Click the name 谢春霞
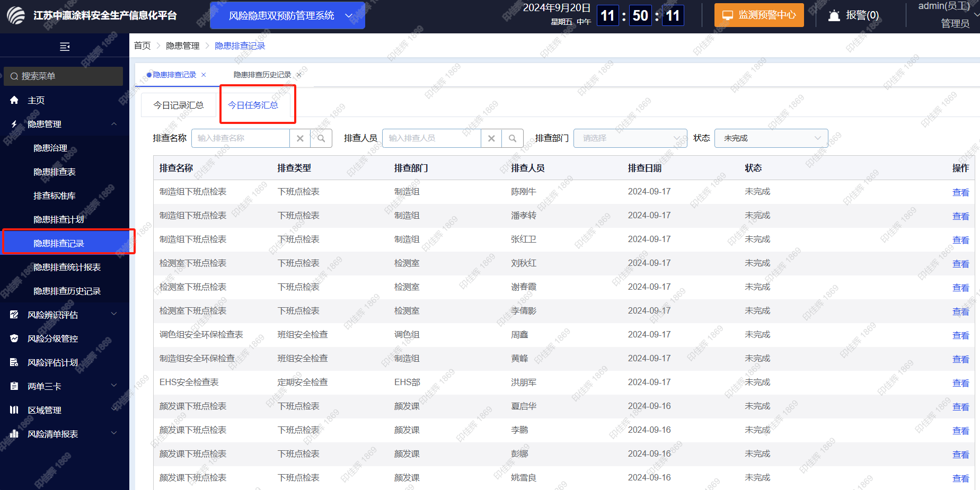The image size is (980, 490). click(x=524, y=287)
